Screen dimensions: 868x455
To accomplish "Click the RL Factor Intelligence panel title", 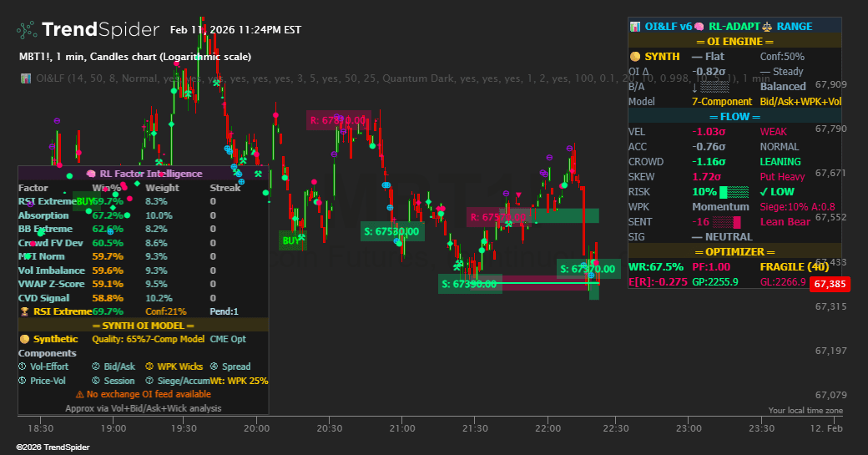I will coord(150,174).
